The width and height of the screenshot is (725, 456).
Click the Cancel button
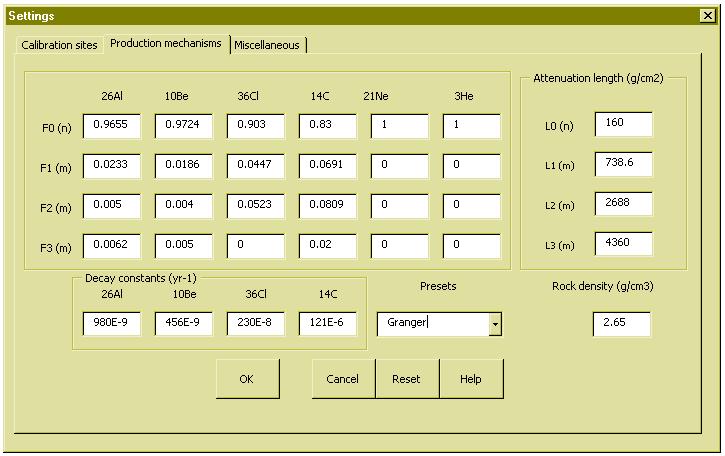(x=343, y=379)
